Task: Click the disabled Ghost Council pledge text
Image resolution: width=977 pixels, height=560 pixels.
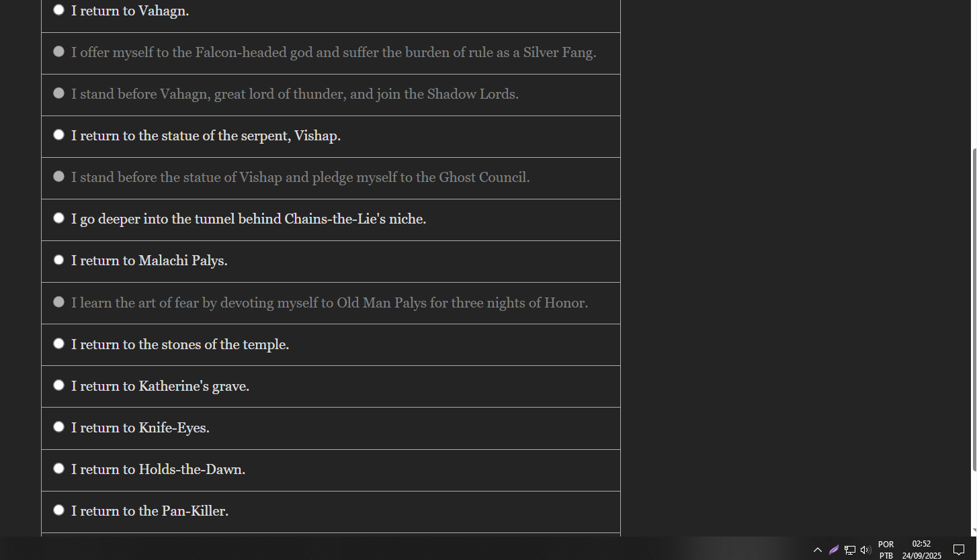Action: (x=300, y=177)
